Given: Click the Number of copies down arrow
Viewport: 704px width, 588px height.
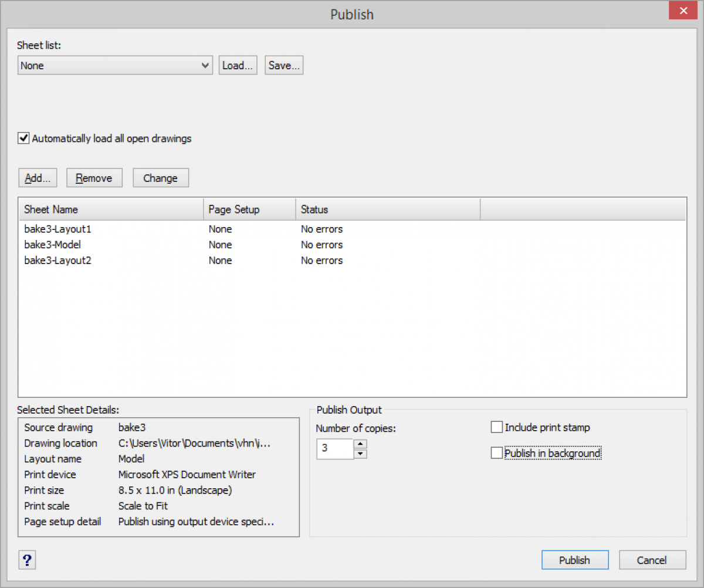Looking at the screenshot, I should pyautogui.click(x=360, y=452).
